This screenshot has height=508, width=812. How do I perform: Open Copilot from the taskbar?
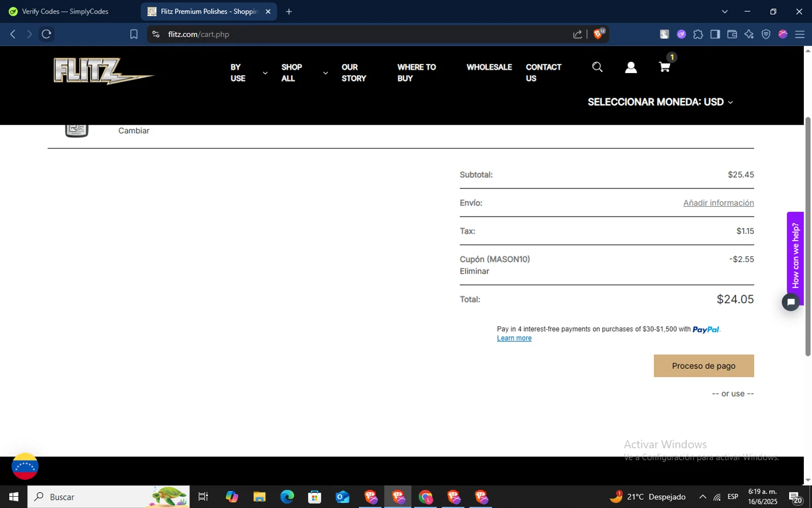[232, 497]
